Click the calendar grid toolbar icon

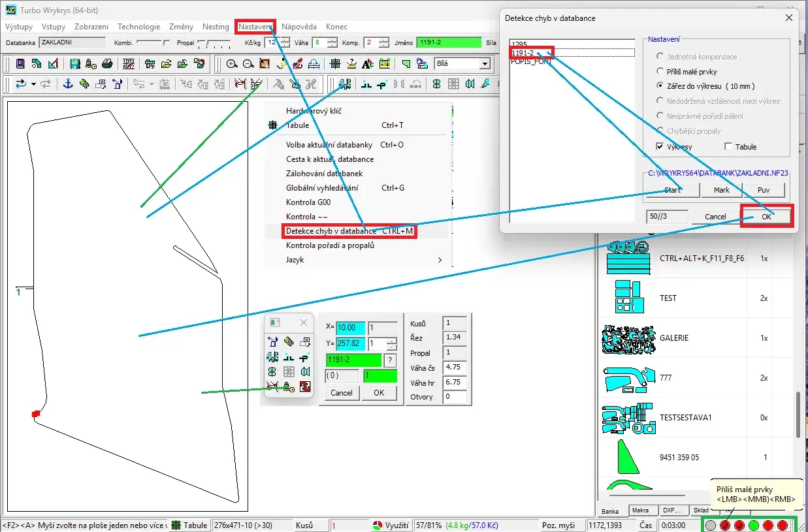tap(129, 63)
